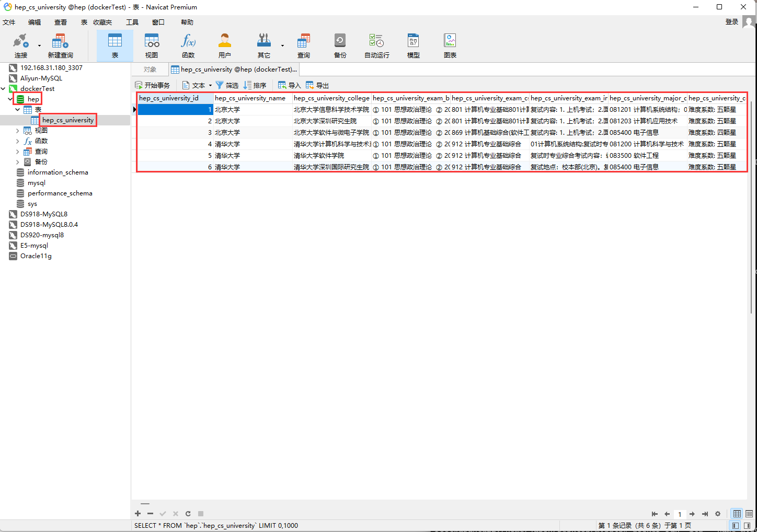
Task: Expand the 视图 node under hep
Action: pyautogui.click(x=18, y=131)
